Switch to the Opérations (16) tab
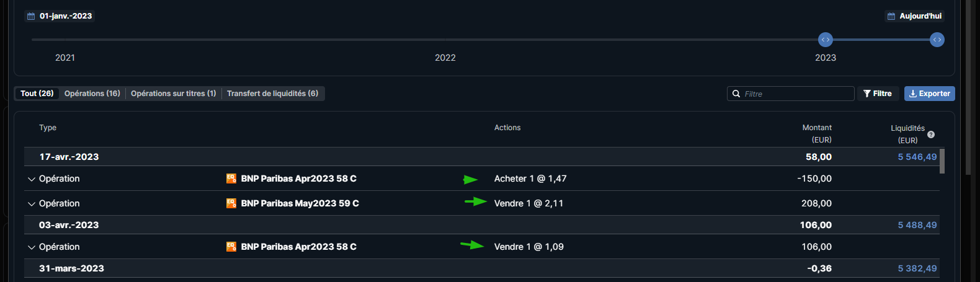Image resolution: width=980 pixels, height=282 pixels. (x=92, y=94)
